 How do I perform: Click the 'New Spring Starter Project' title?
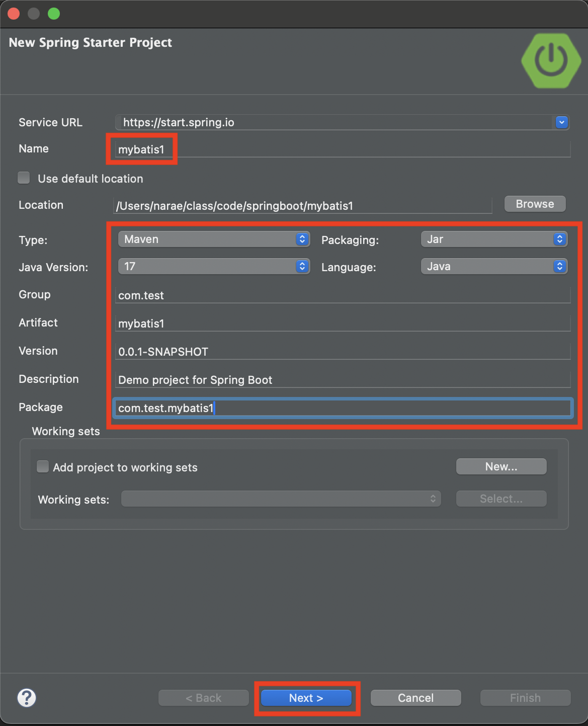click(91, 42)
